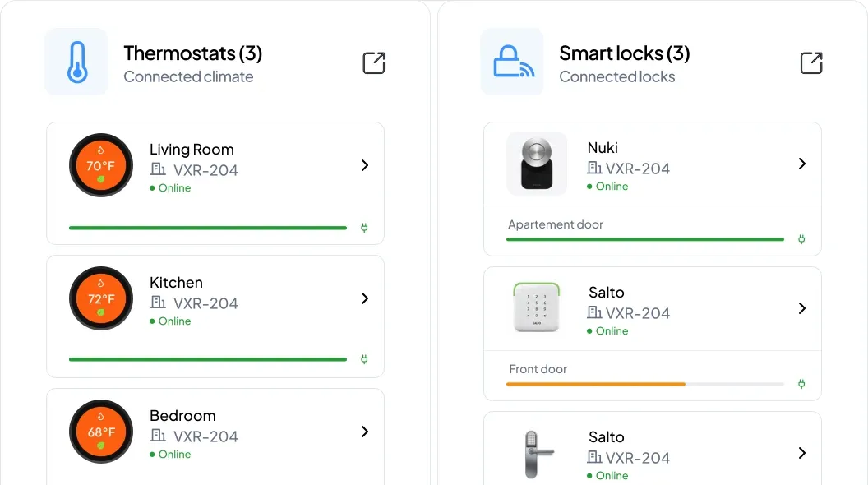Click the Salto door handle device image

(x=538, y=454)
